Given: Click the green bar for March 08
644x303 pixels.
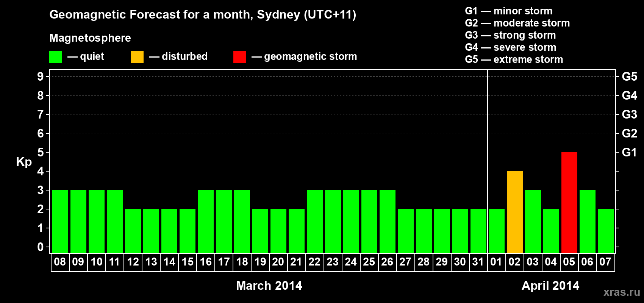Looking at the screenshot, I should coord(60,221).
